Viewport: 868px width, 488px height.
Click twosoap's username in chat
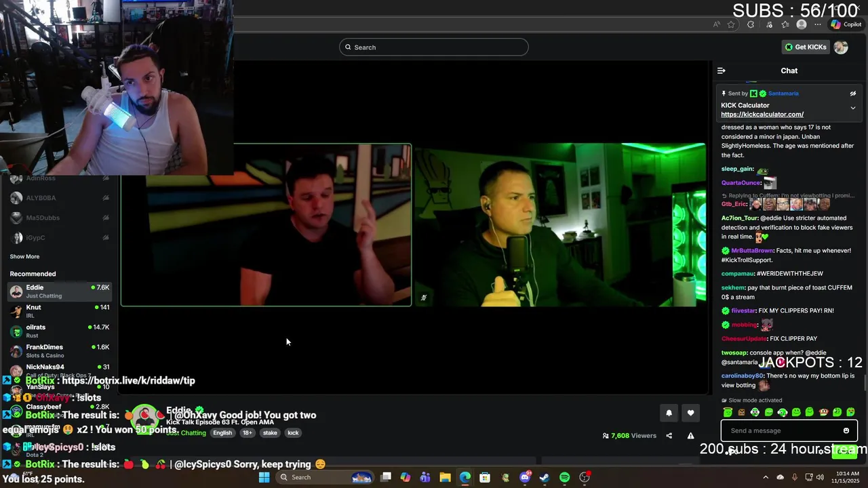click(734, 353)
